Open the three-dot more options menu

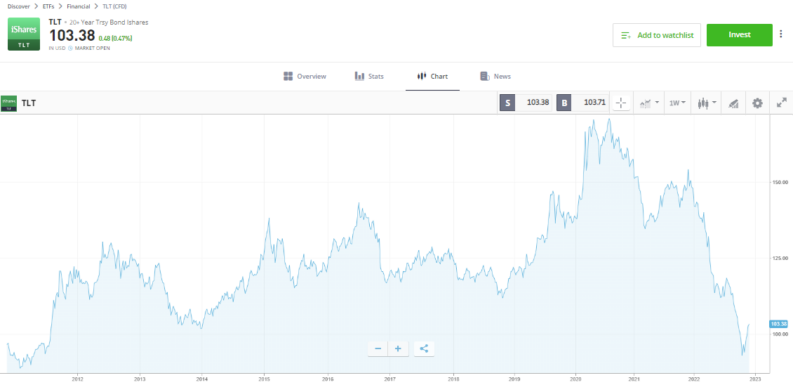pyautogui.click(x=782, y=34)
